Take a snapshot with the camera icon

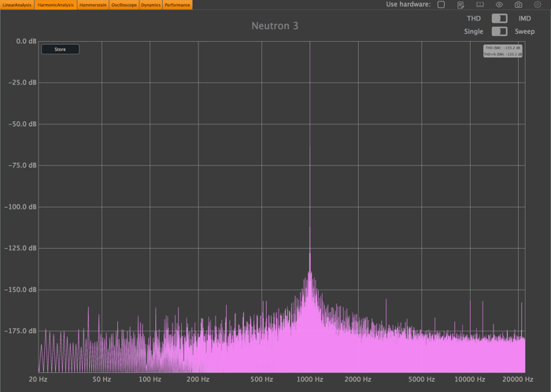518,5
